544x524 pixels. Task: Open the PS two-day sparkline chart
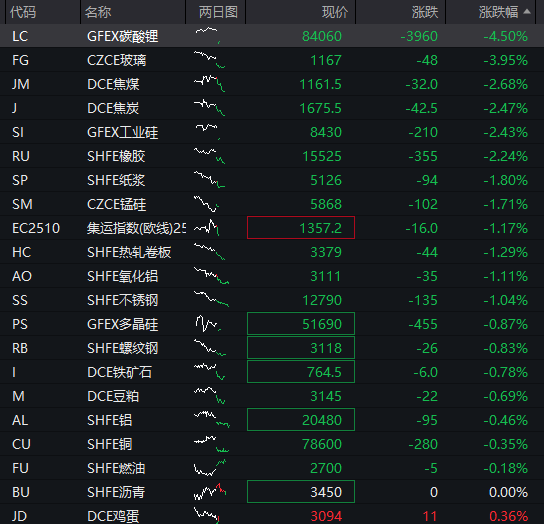[x=208, y=324]
